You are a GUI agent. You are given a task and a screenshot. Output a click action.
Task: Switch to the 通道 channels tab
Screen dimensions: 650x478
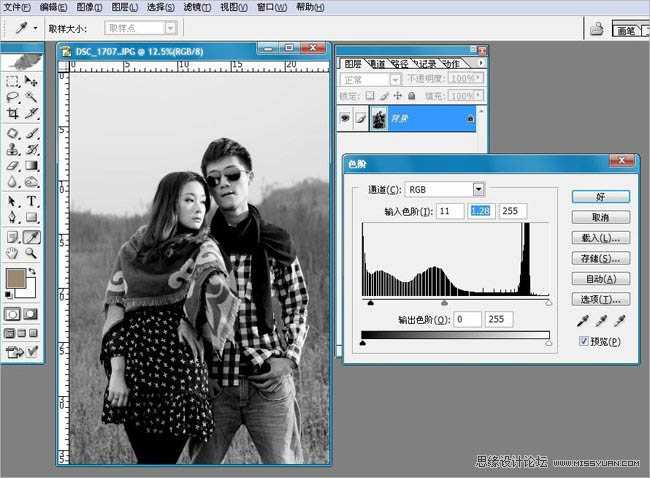coord(376,64)
